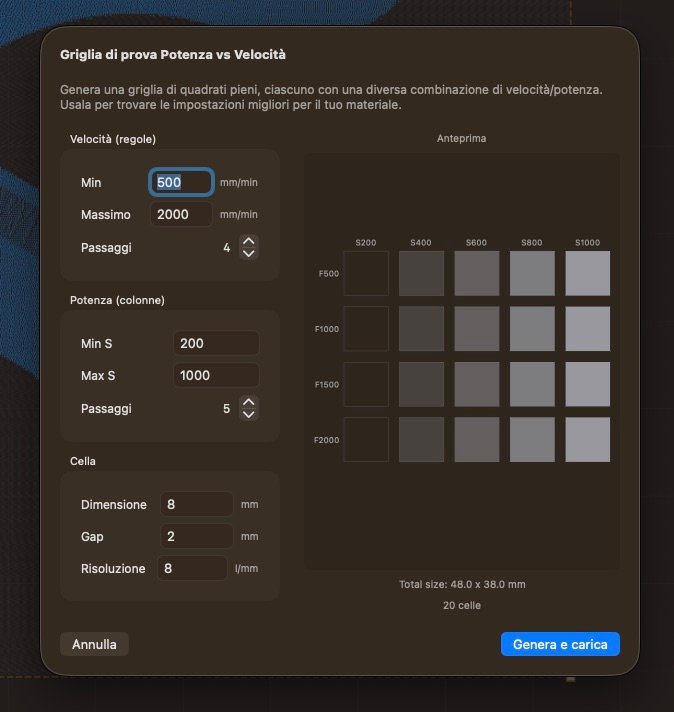Screen dimensions: 674x712
Task: Click the Genera e carica button
Action: pos(560,644)
